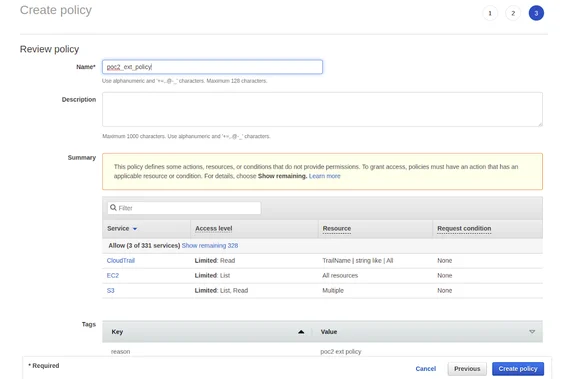Click the Value column header in Tags
The width and height of the screenshot is (586, 379).
coord(329,332)
